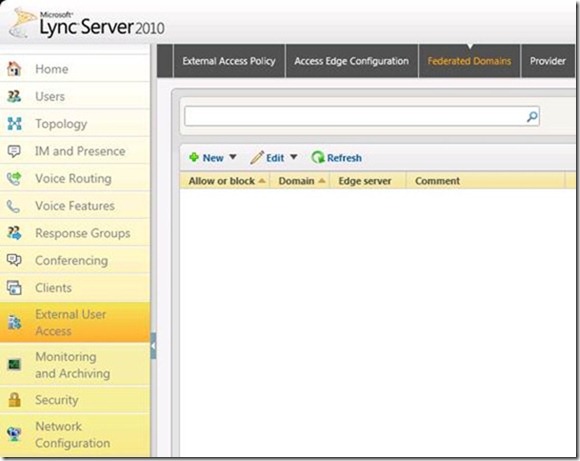Open the Home navigation item
This screenshot has height=461, width=580.
tap(75, 69)
